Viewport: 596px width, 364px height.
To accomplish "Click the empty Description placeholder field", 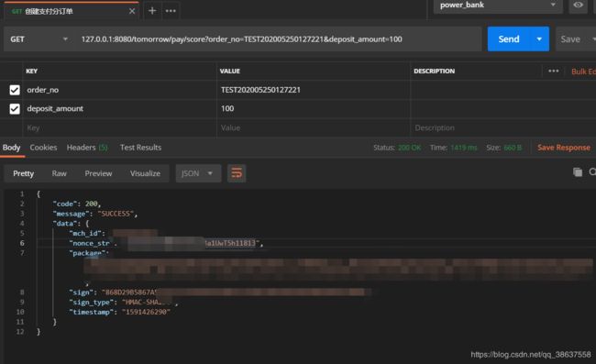I will pyautogui.click(x=502, y=128).
